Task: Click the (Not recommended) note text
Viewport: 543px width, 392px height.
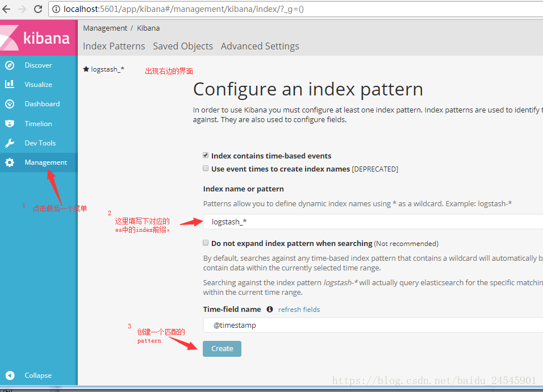Action: (406, 244)
